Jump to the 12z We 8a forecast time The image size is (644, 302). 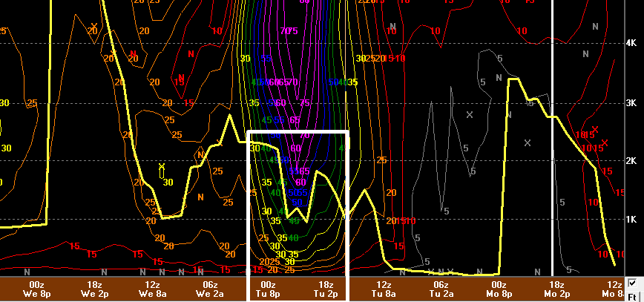tap(153, 289)
